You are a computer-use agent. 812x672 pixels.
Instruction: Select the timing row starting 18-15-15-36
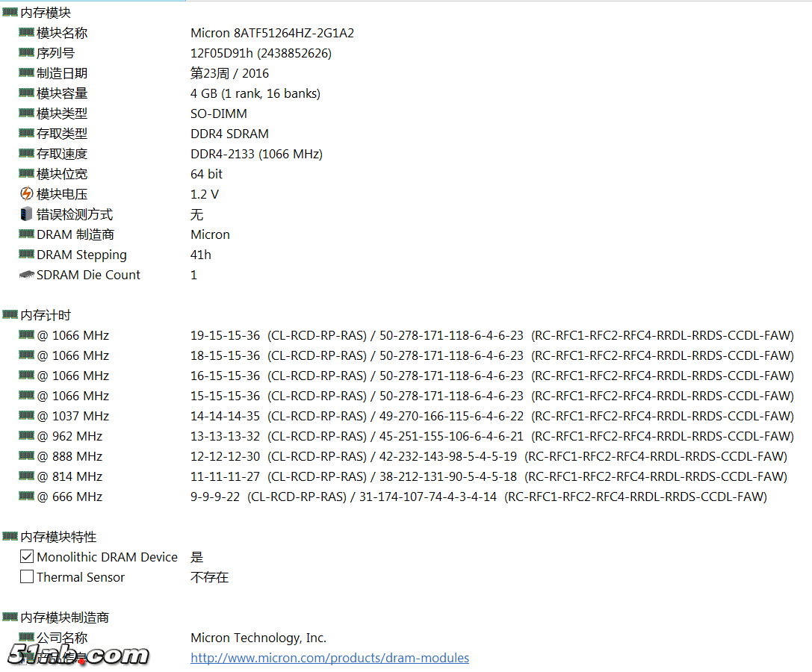click(x=492, y=356)
